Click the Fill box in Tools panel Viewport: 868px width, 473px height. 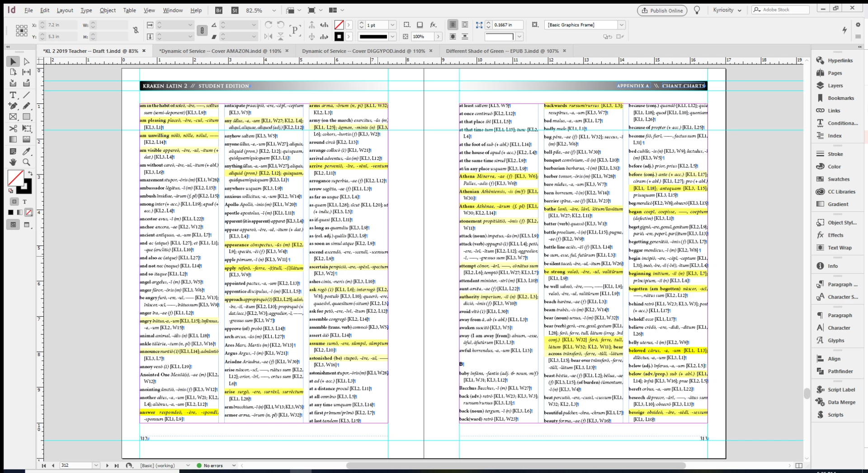click(x=16, y=178)
